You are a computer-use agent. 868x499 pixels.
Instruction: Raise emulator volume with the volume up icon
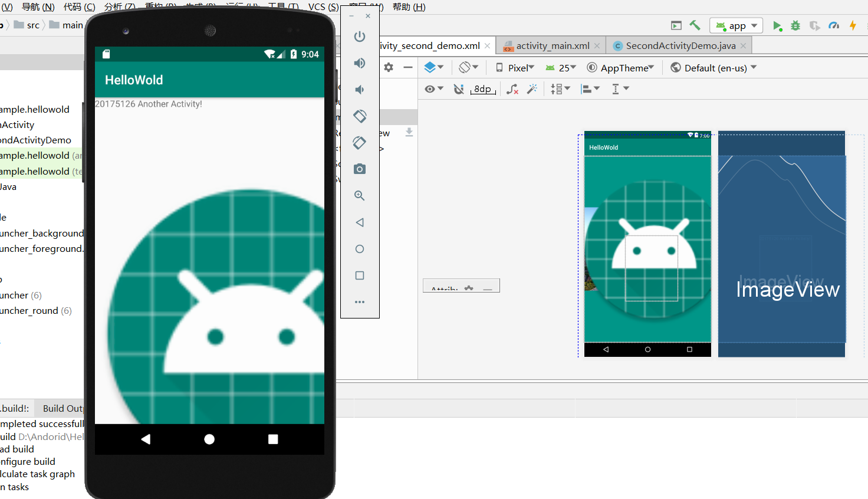coord(360,63)
